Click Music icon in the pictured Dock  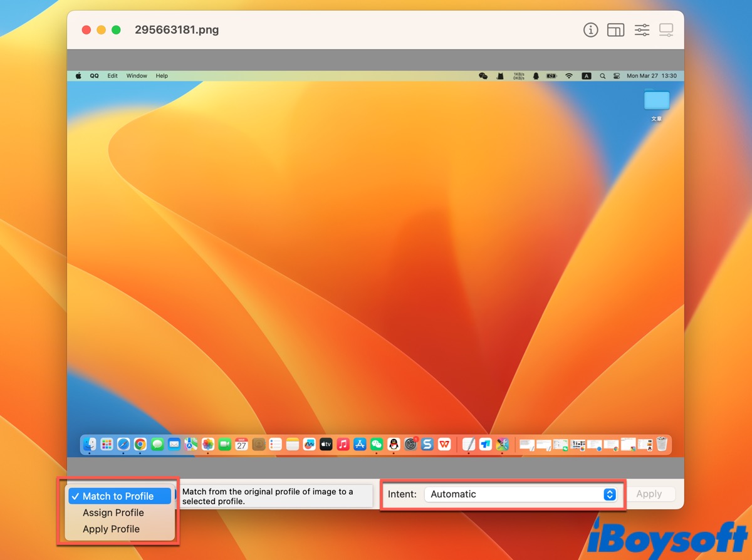tap(343, 444)
